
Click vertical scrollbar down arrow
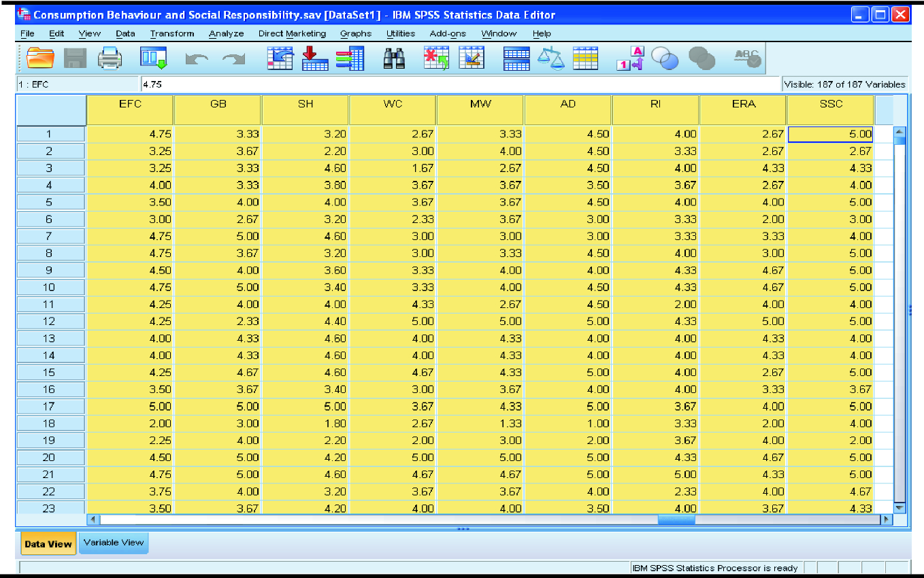(900, 507)
